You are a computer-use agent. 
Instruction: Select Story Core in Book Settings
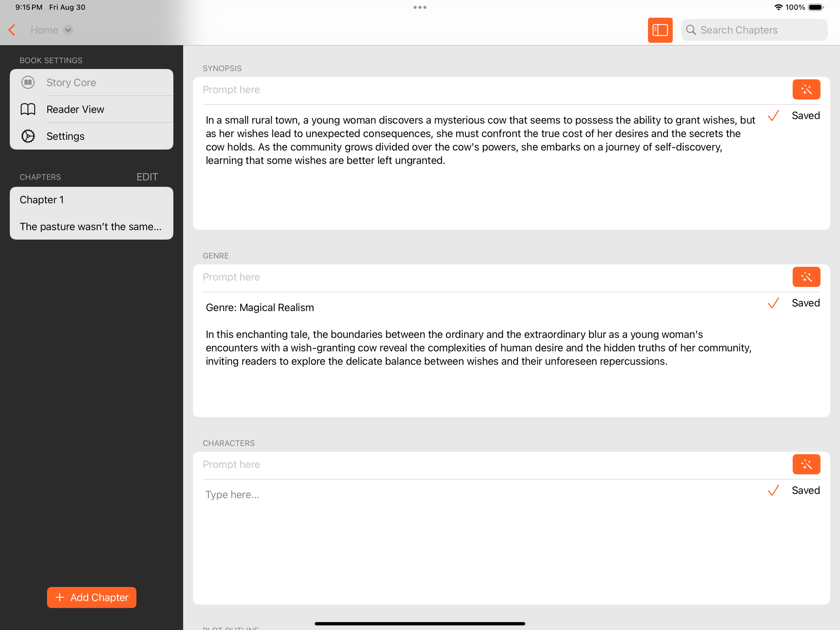[91, 82]
